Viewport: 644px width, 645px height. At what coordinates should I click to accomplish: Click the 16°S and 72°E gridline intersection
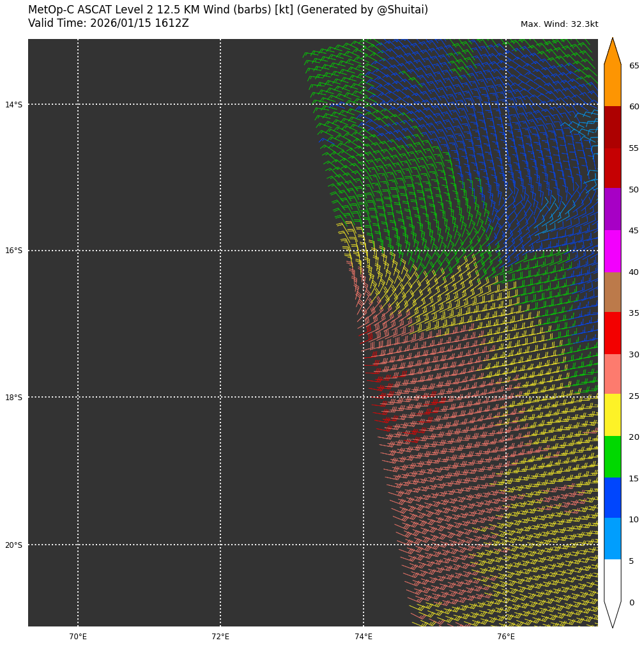tap(220, 251)
